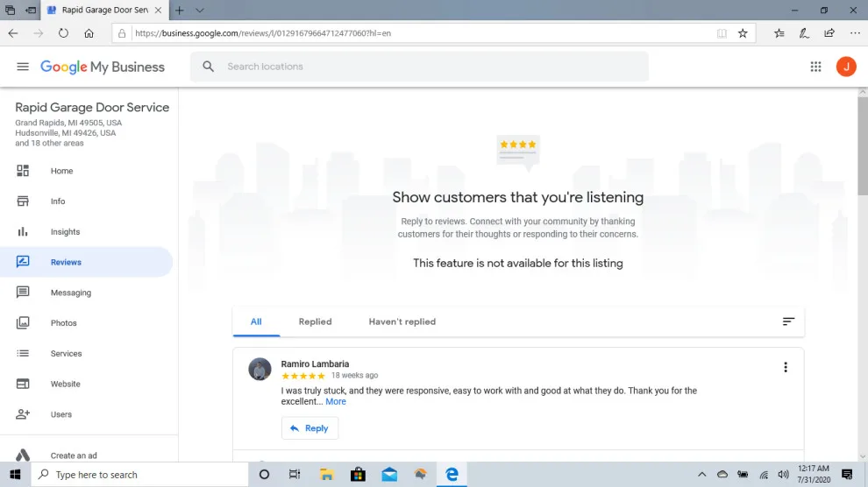Click reviewer name Ramiro Lambaria
868x487 pixels.
tap(315, 363)
